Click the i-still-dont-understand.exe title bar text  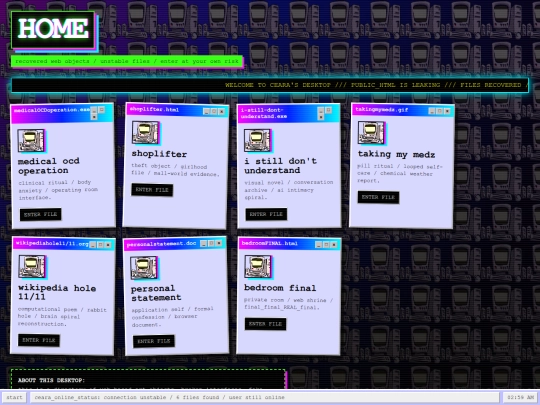click(264, 113)
